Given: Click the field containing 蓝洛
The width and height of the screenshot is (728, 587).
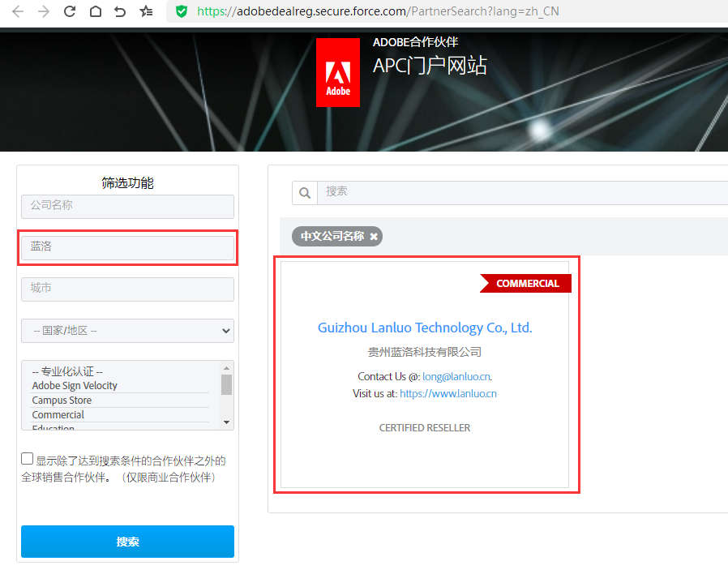Looking at the screenshot, I should point(127,248).
